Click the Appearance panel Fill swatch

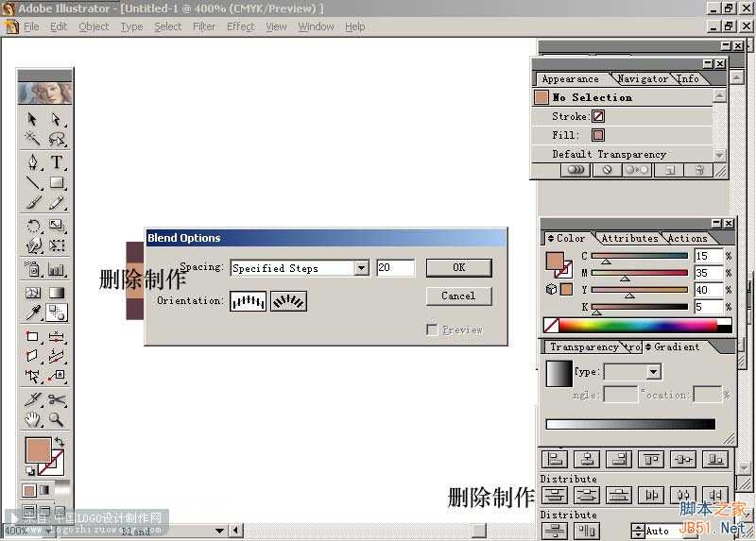598,135
